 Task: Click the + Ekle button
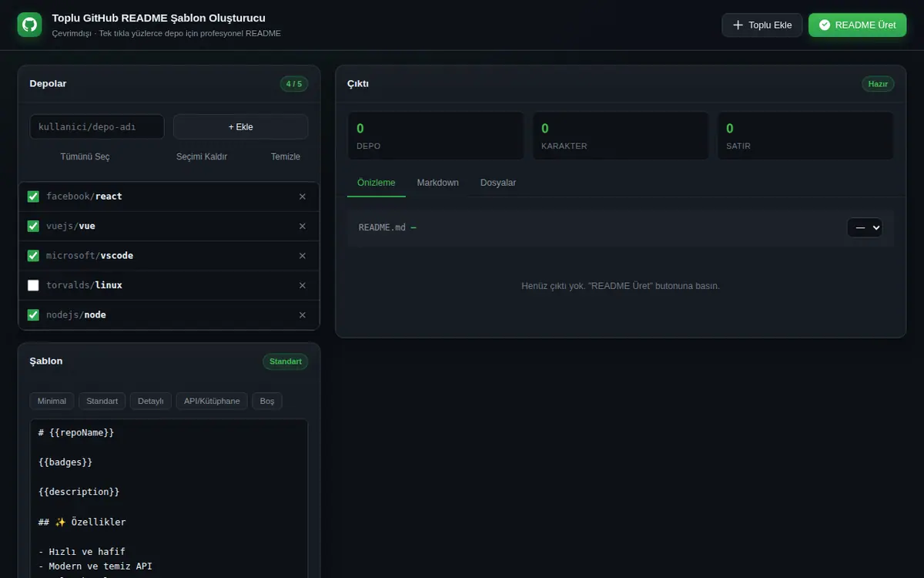pos(240,127)
